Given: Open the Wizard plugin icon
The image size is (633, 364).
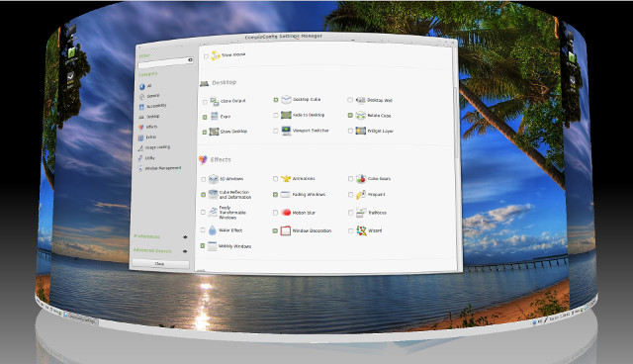Looking at the screenshot, I should [361, 230].
